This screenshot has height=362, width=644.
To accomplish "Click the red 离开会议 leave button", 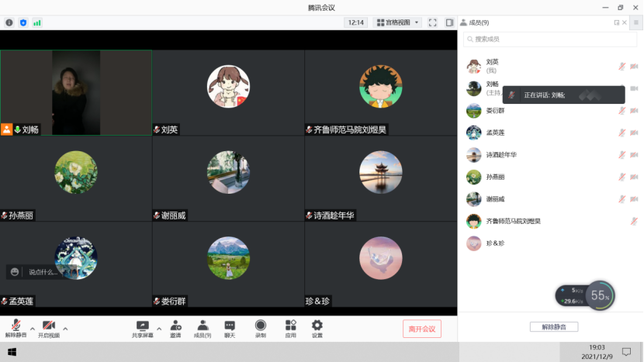I will coord(421,329).
